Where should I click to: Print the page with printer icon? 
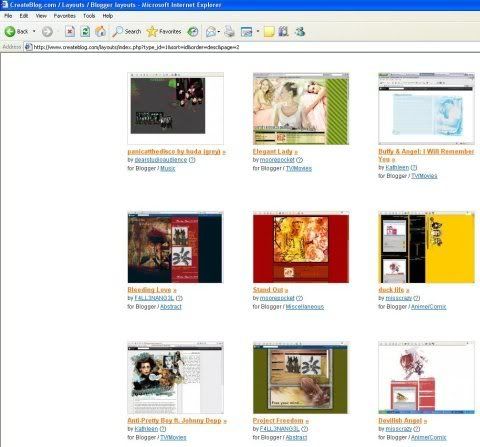(x=229, y=32)
